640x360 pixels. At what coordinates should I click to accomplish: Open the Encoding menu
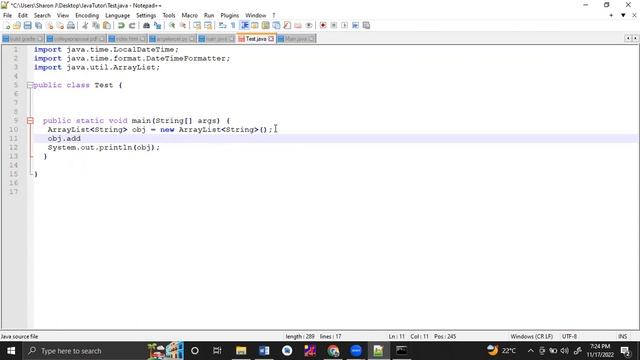click(87, 16)
